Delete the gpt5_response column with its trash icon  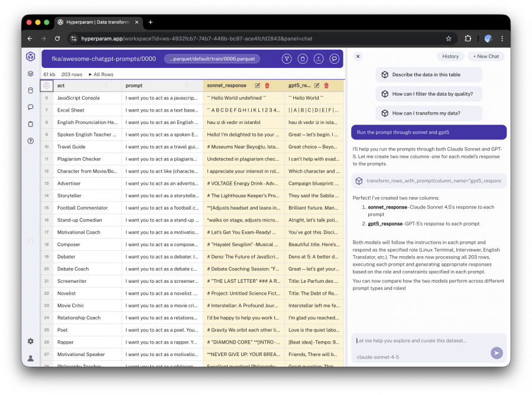click(326, 86)
